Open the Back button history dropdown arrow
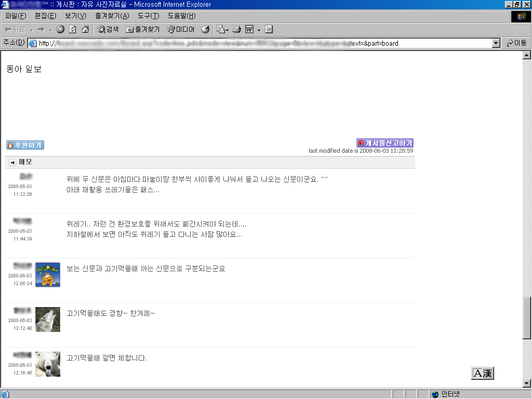This screenshot has width=532, height=399. tap(31, 30)
